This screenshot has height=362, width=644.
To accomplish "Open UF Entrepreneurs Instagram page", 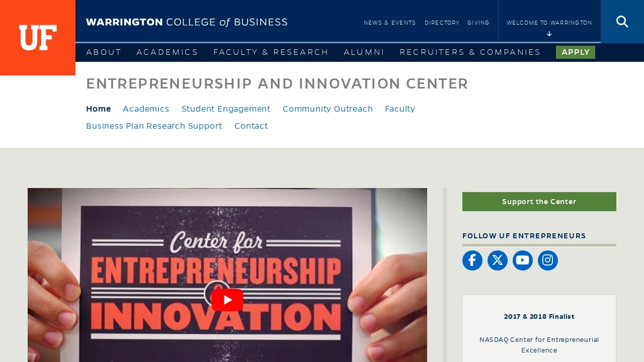I will (547, 260).
